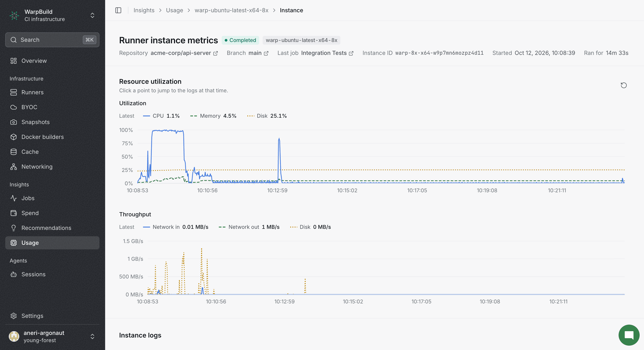Open acme-corp/api-server external link icon

(x=216, y=53)
